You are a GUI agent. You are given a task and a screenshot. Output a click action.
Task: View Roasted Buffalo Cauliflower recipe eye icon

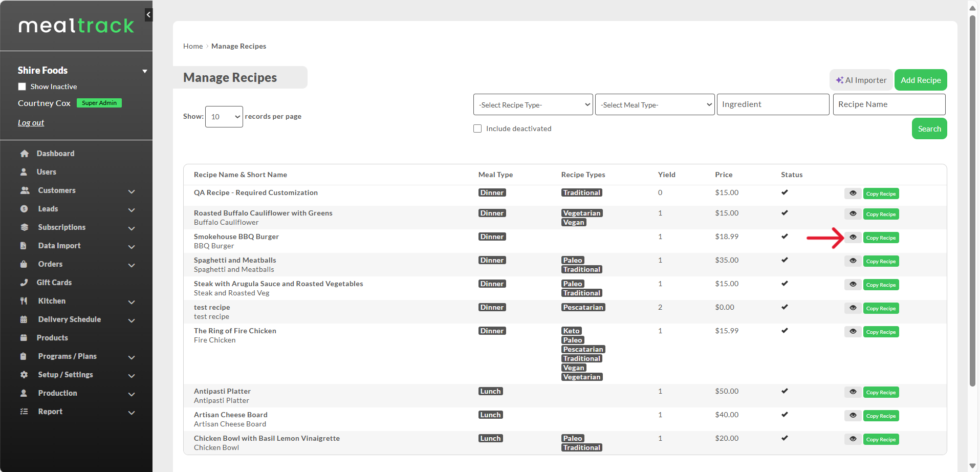click(853, 214)
